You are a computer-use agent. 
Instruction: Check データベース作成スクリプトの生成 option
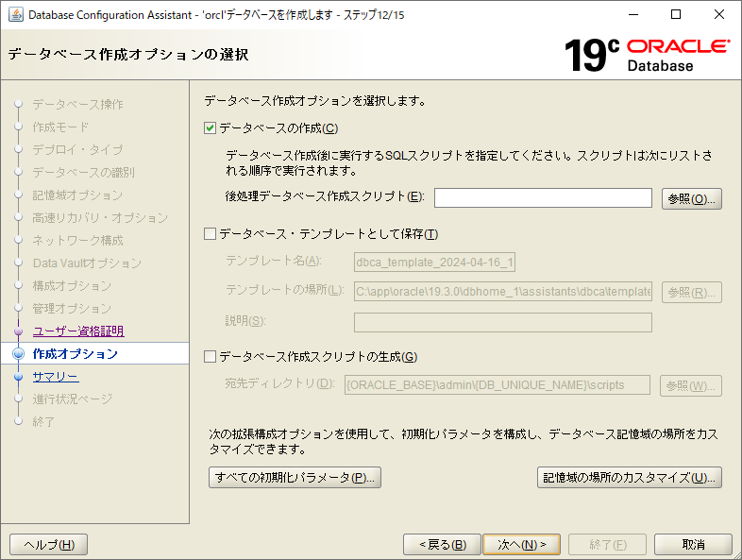tap(211, 356)
